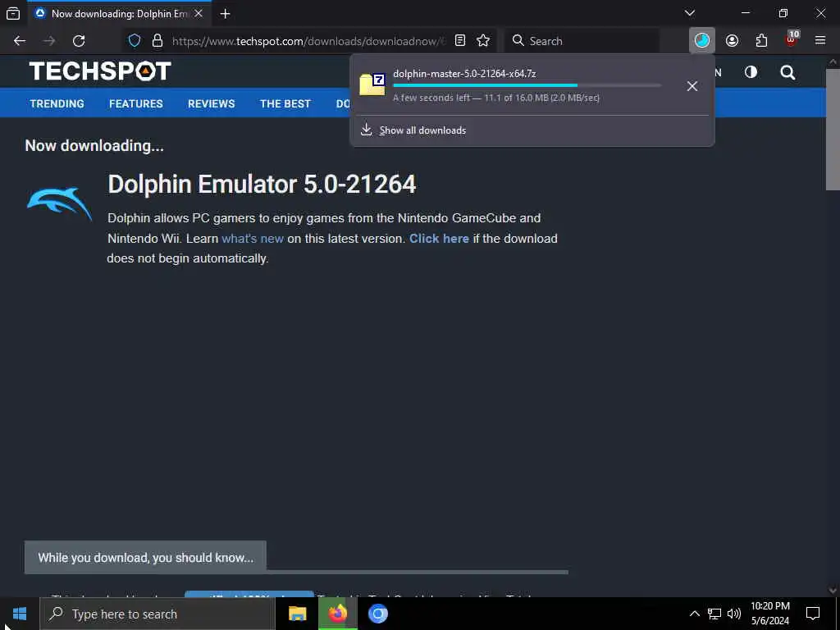Viewport: 840px width, 630px height.
Task: Follow the what's new link
Action: 253,239
